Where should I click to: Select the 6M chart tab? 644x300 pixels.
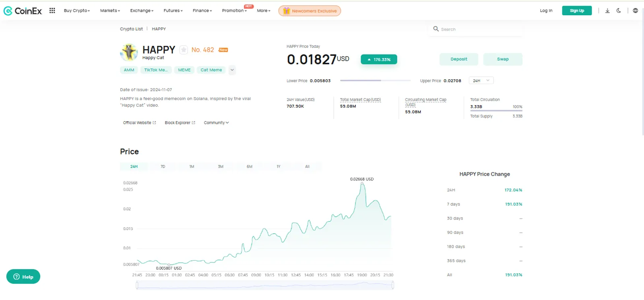(x=250, y=166)
